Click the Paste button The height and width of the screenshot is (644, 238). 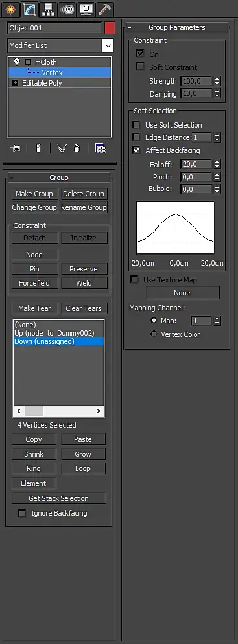click(x=83, y=439)
